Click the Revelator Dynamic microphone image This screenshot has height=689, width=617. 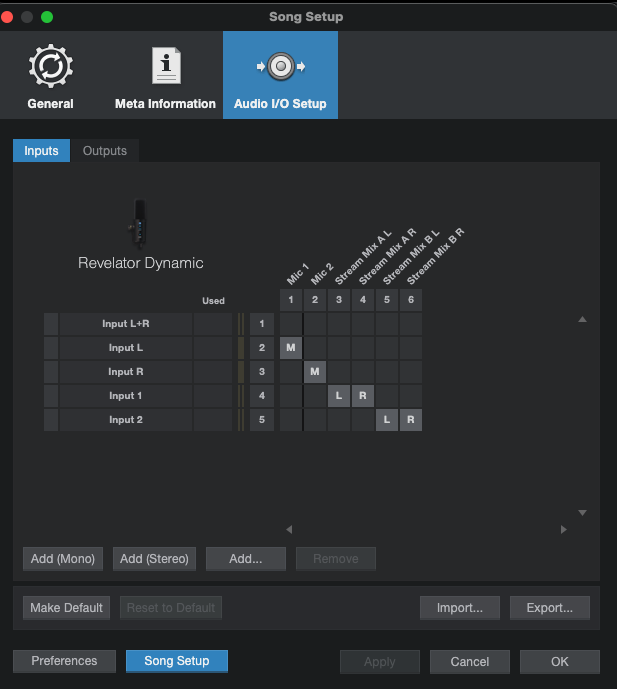tap(139, 223)
